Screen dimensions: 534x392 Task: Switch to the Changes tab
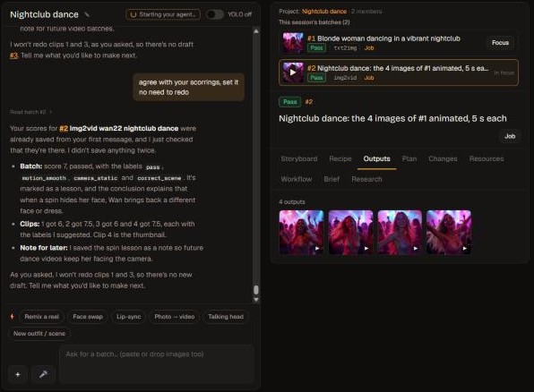(443, 159)
